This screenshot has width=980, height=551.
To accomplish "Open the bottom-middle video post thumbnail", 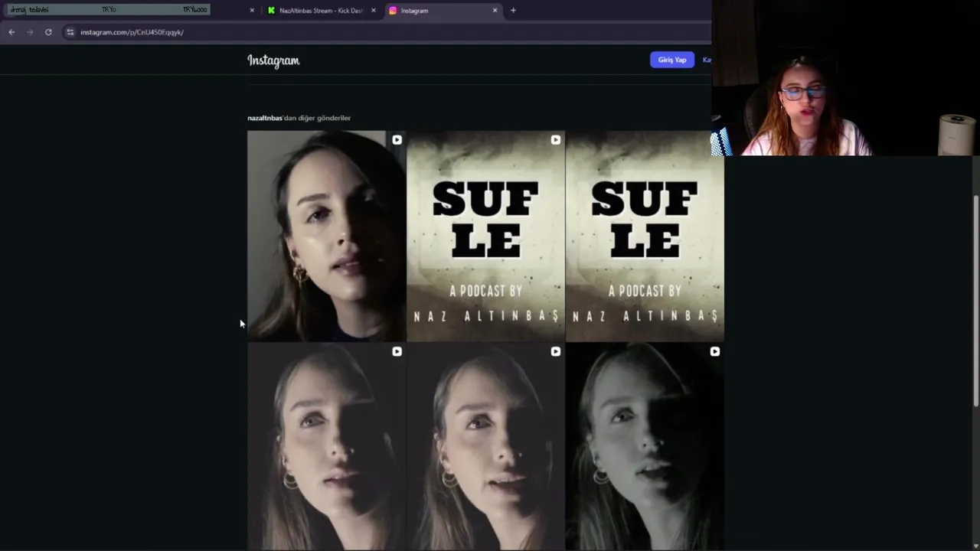I will click(486, 447).
